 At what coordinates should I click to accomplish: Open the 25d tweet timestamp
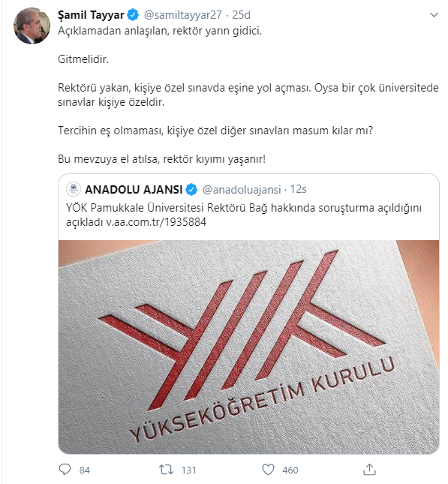coord(241,15)
